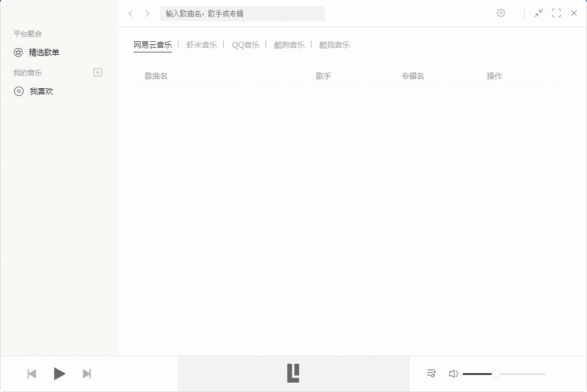Select the 精选歌单 star icon in sidebar
This screenshot has height=392, width=587.
(18, 52)
